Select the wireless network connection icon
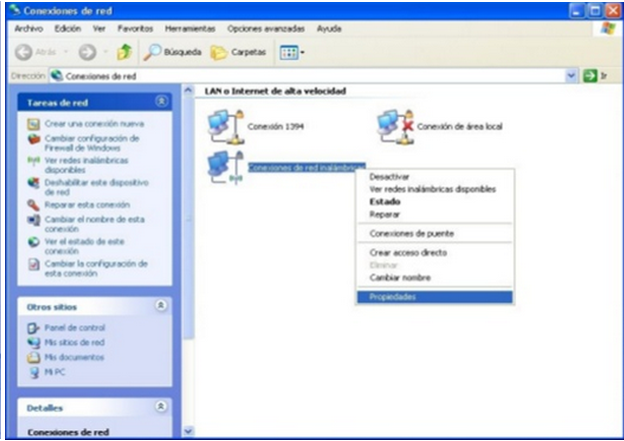624x441 pixels. 226,168
